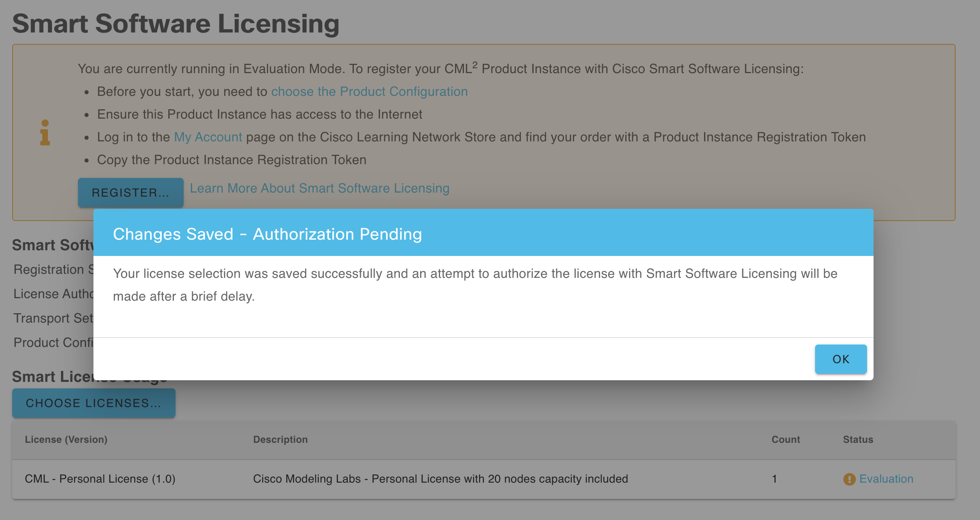Image resolution: width=980 pixels, height=520 pixels.
Task: Open Learn More About Smart Software Licensing
Action: coord(320,188)
